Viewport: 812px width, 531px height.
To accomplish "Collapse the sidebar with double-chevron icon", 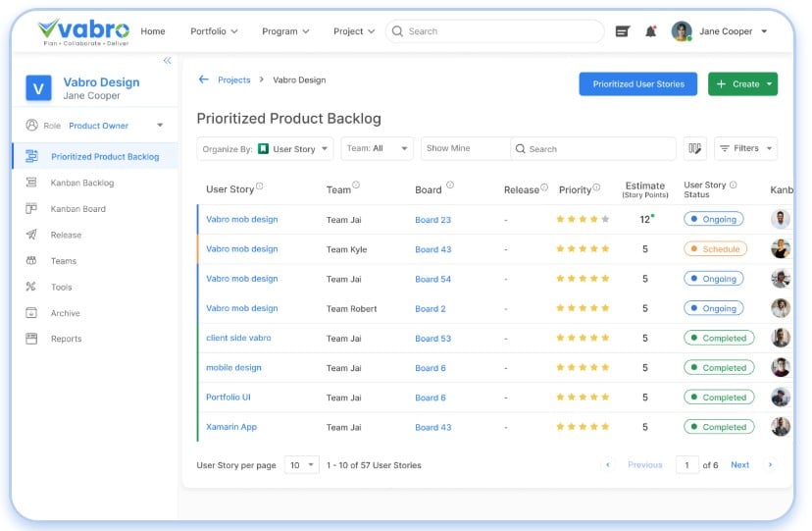I will coord(167,60).
